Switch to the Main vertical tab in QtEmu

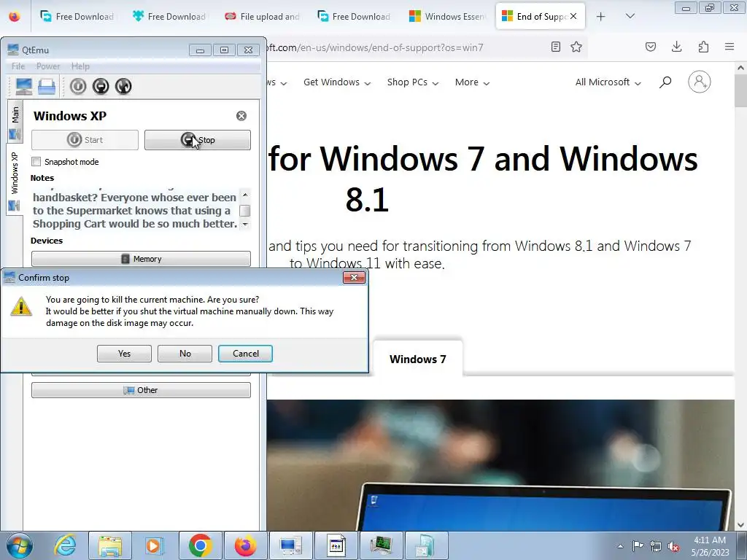point(15,122)
